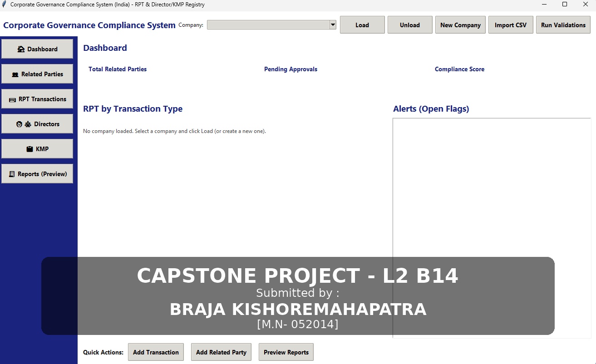The width and height of the screenshot is (596, 364).
Task: Click Add Transaction quick action
Action: pyautogui.click(x=156, y=352)
